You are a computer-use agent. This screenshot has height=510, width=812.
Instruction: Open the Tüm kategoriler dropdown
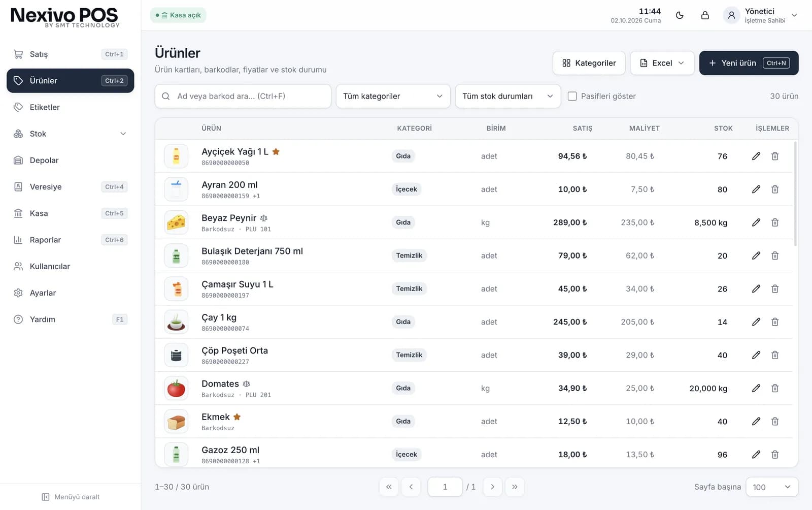(393, 96)
